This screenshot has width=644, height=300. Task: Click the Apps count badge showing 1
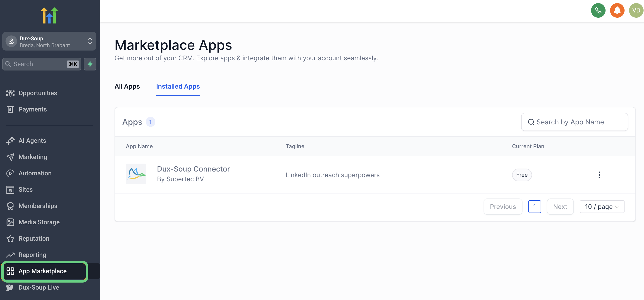(150, 122)
